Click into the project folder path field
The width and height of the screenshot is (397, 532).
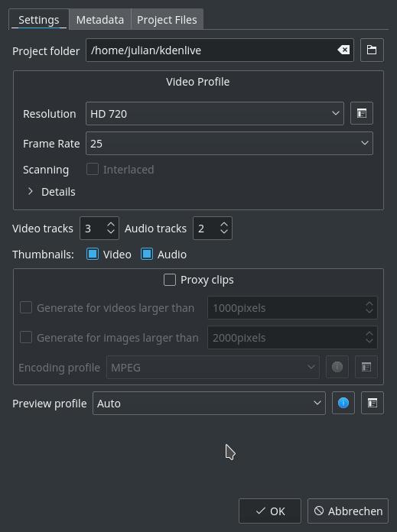click(210, 50)
